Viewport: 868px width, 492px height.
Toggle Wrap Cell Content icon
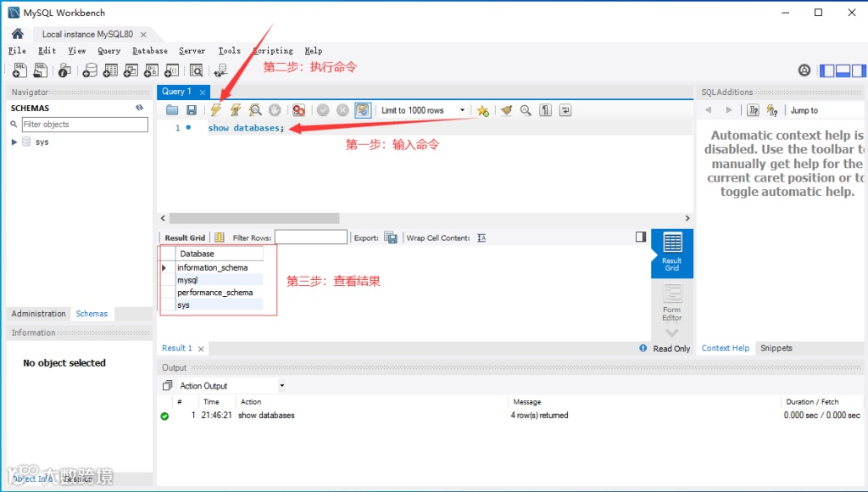tap(481, 238)
